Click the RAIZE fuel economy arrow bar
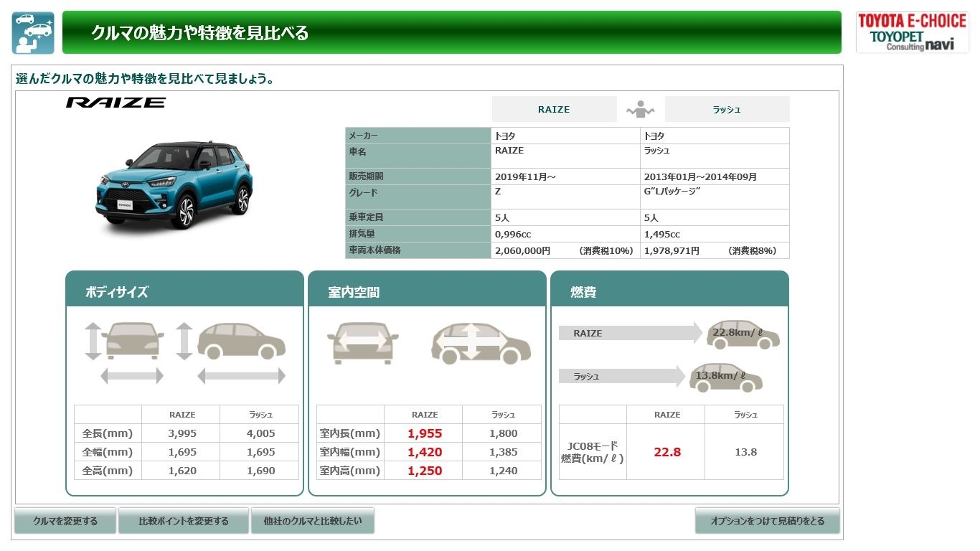Viewport: 980px width, 551px height. [x=631, y=333]
